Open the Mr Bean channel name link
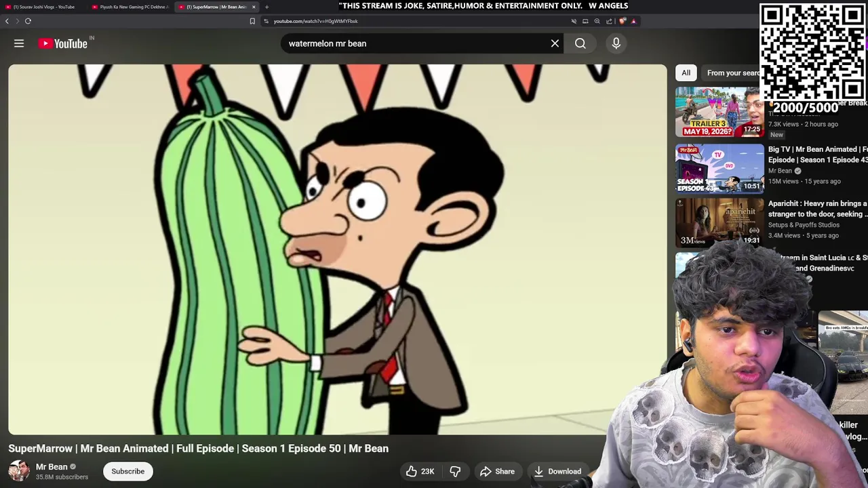 point(52,467)
